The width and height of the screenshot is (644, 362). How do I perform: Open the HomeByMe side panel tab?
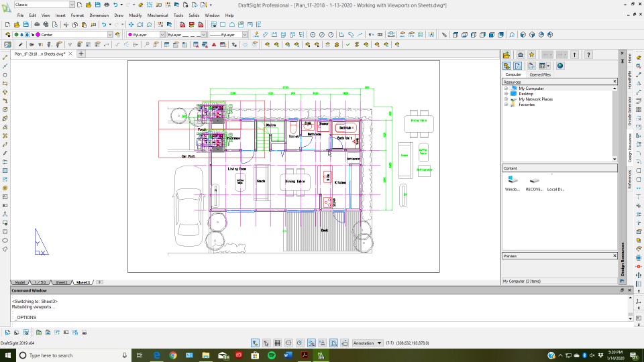pyautogui.click(x=629, y=80)
